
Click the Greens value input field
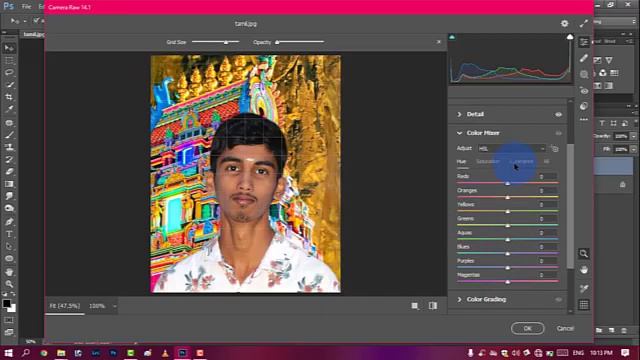[x=547, y=219]
